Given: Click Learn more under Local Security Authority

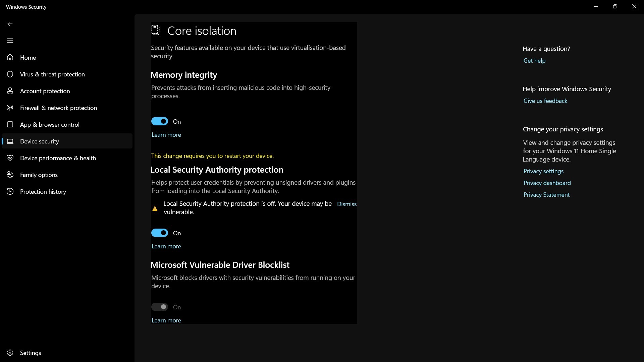Looking at the screenshot, I should (x=166, y=246).
